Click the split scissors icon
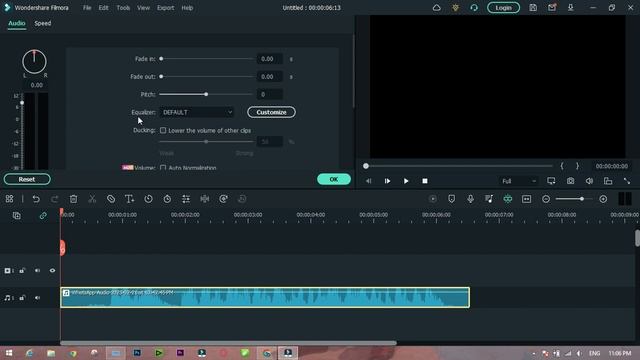Image resolution: width=640 pixels, height=360 pixels. (92, 199)
